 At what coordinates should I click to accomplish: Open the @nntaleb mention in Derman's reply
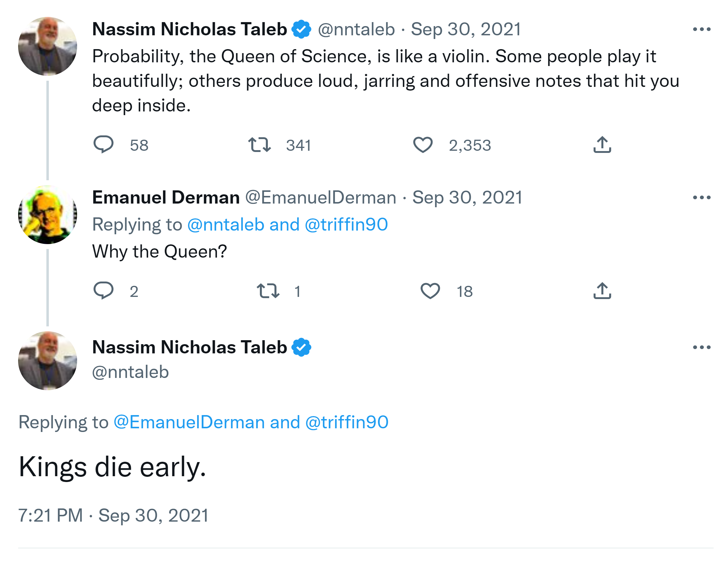click(226, 224)
